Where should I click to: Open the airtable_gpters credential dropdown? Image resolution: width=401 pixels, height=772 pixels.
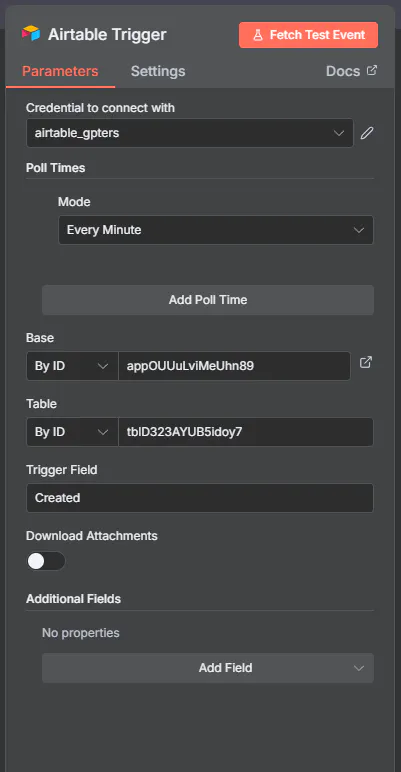(x=190, y=133)
